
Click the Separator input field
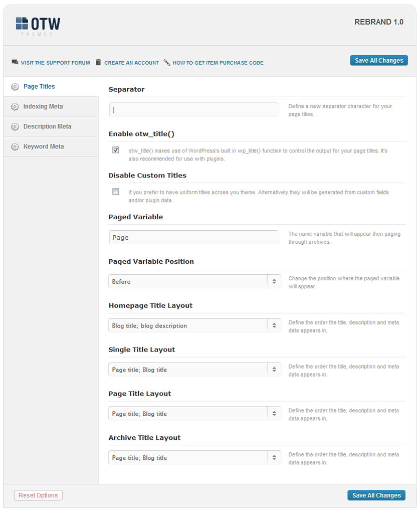click(x=194, y=110)
